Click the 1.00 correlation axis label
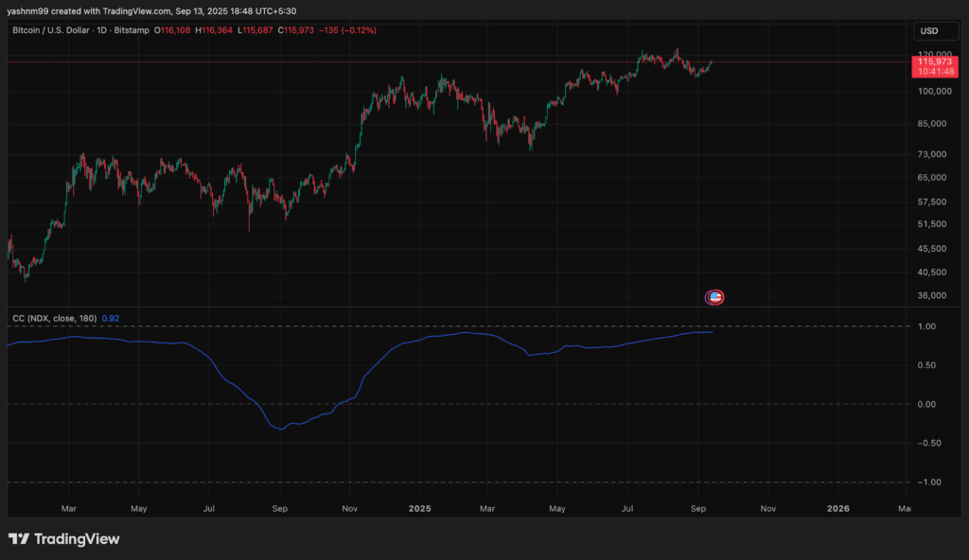Viewport: 969px width, 560px height. [926, 326]
